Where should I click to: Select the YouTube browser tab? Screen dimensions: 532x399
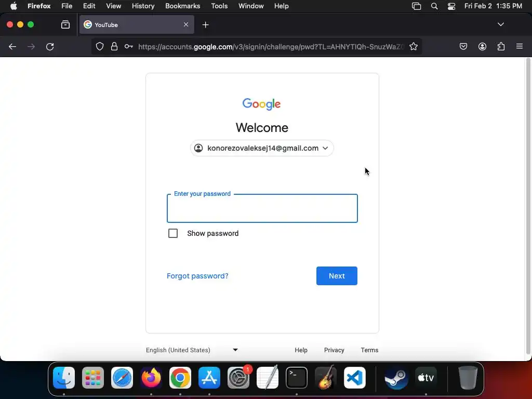[x=137, y=24]
